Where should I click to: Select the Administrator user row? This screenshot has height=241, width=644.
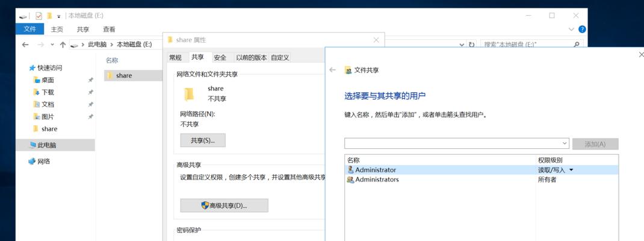(481, 170)
